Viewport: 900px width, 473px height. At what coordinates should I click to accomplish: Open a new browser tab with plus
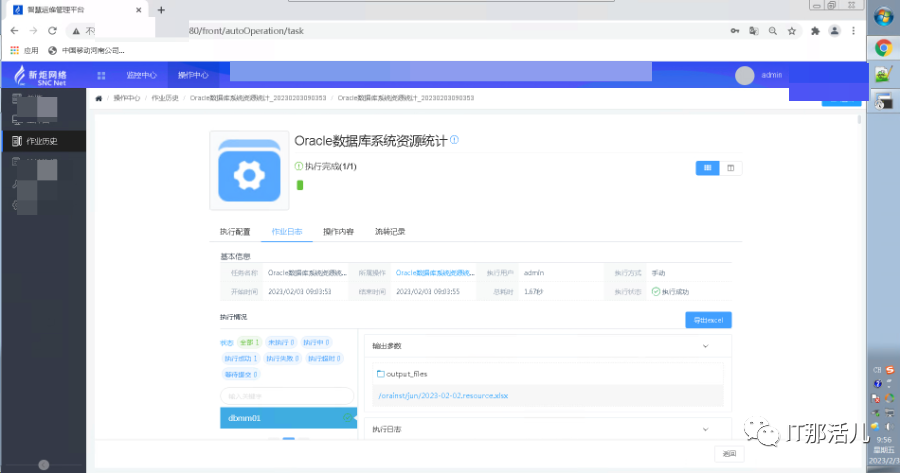(x=161, y=10)
